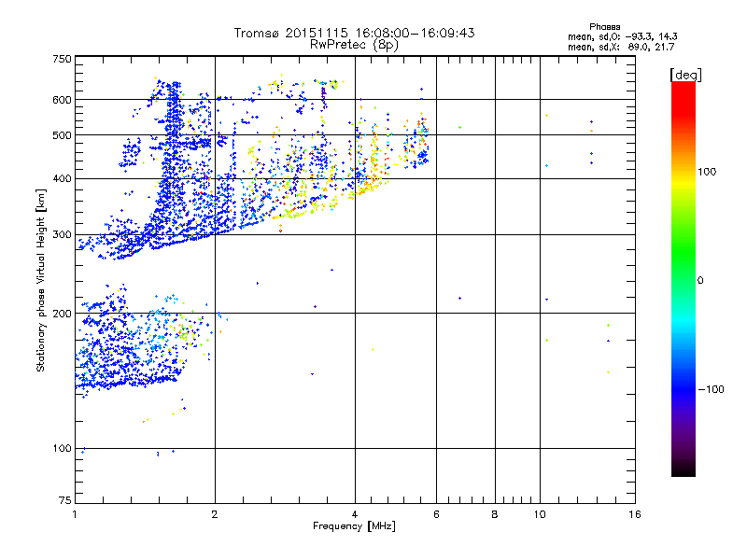Click the y-axis tick label '600'
Image resolution: width=747 pixels, height=560 pixels.
62,100
